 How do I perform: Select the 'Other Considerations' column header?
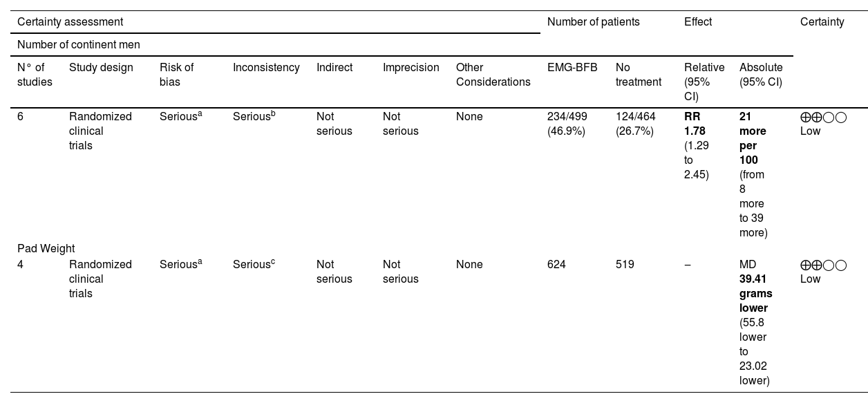point(493,75)
